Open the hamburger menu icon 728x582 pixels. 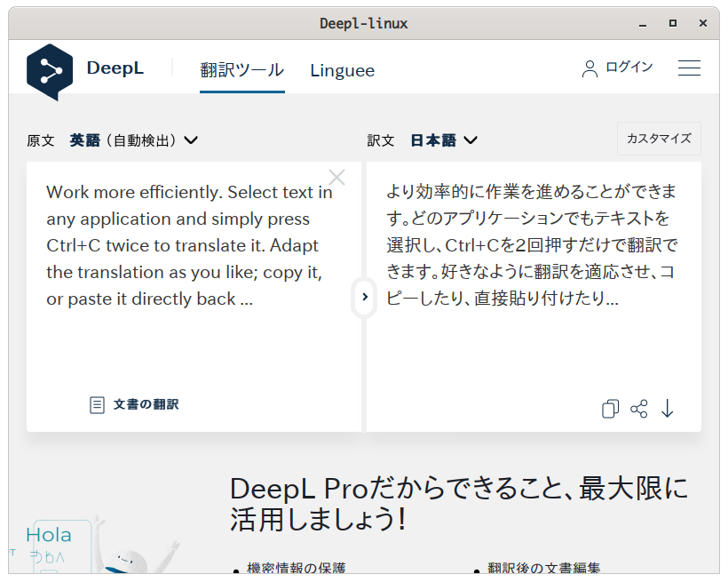point(689,68)
